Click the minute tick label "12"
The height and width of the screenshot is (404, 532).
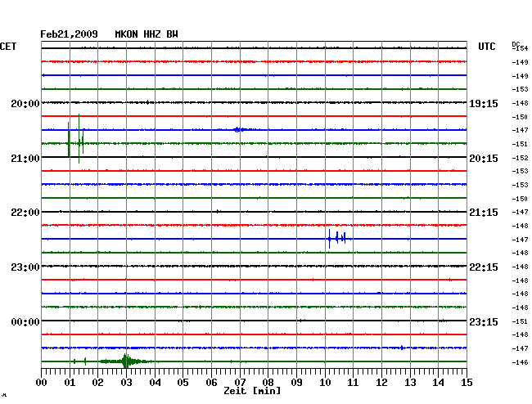pos(381,383)
